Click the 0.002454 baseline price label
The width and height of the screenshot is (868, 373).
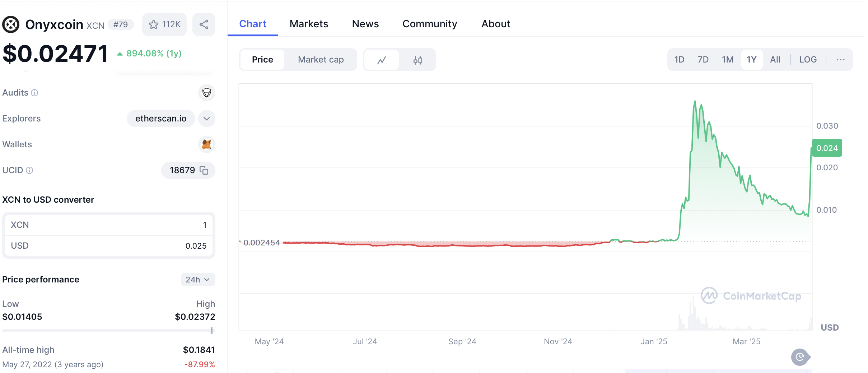pos(261,243)
